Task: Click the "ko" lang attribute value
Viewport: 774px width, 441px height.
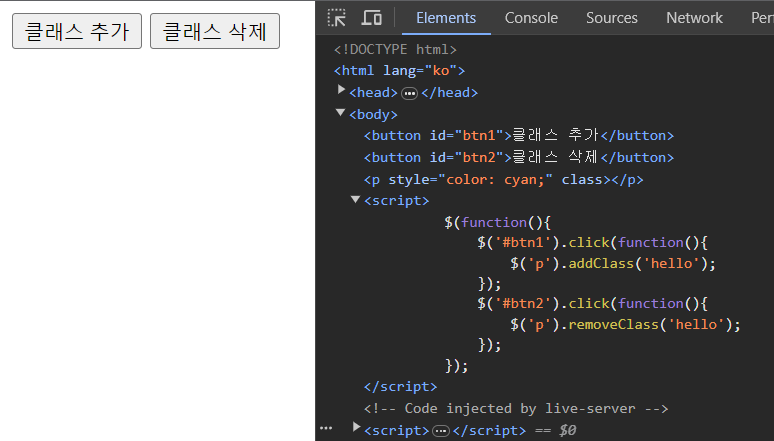Action: (x=441, y=71)
